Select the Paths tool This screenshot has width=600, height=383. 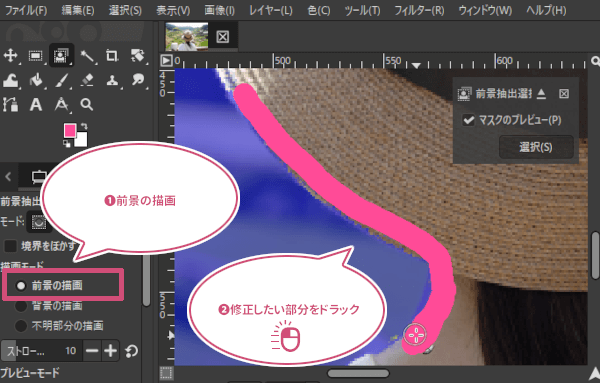point(10,104)
